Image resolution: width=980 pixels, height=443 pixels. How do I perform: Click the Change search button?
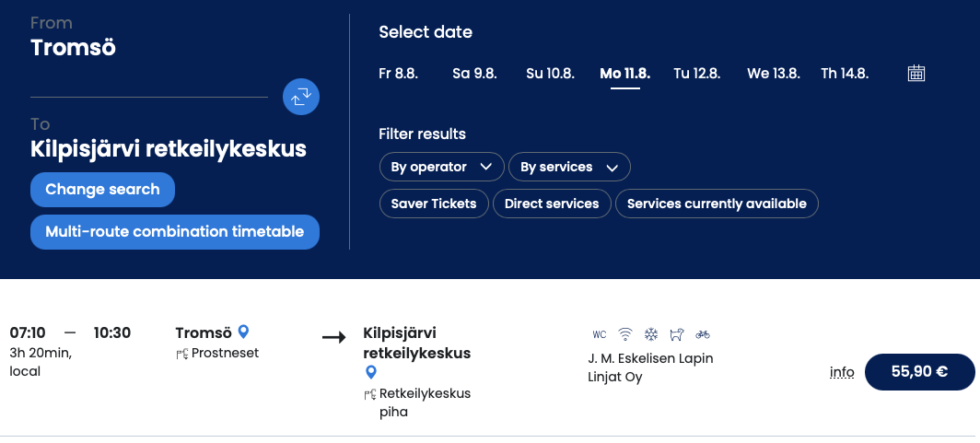(x=102, y=190)
